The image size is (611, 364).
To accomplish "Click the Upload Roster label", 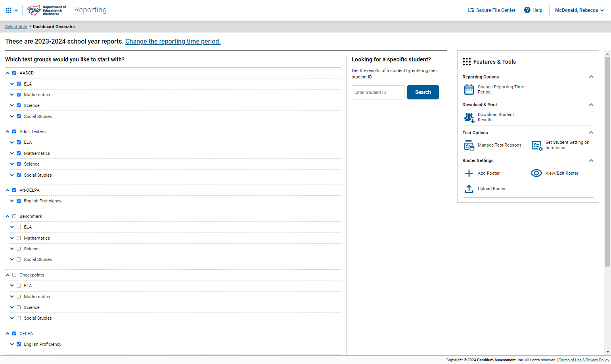I will [x=492, y=189].
